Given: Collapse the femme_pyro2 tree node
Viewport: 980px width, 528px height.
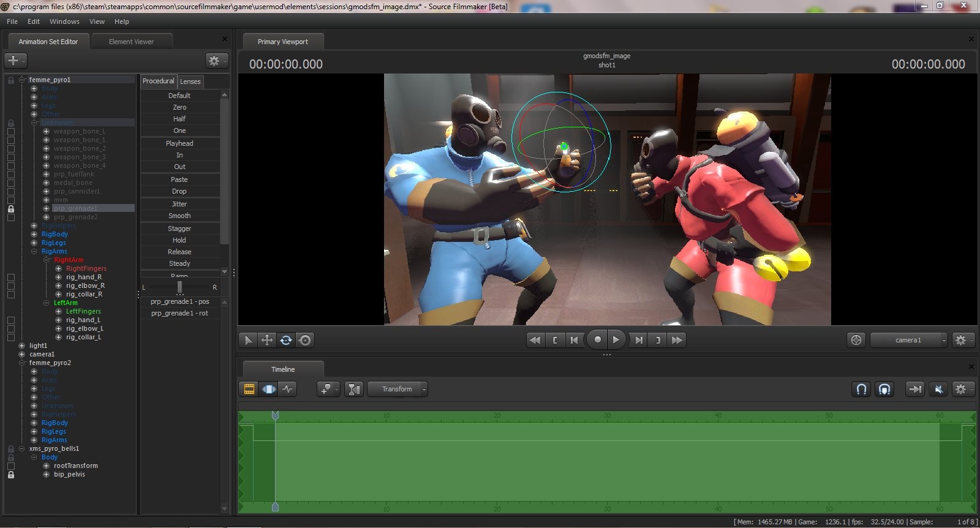Looking at the screenshot, I should pyautogui.click(x=22, y=363).
